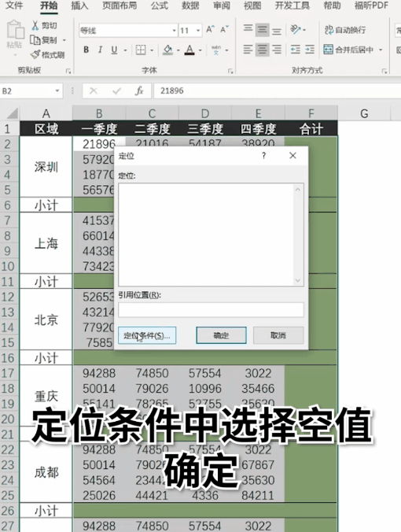Open underline style dropdown arrow
The width and height of the screenshot is (401, 532).
tap(125, 50)
